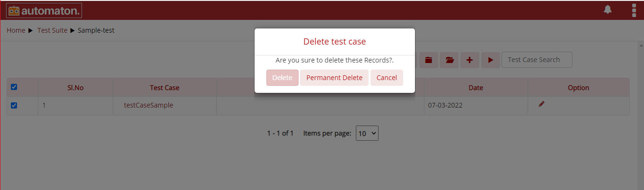The width and height of the screenshot is (644, 190).
Task: Sort by the Date column header
Action: click(x=476, y=88)
